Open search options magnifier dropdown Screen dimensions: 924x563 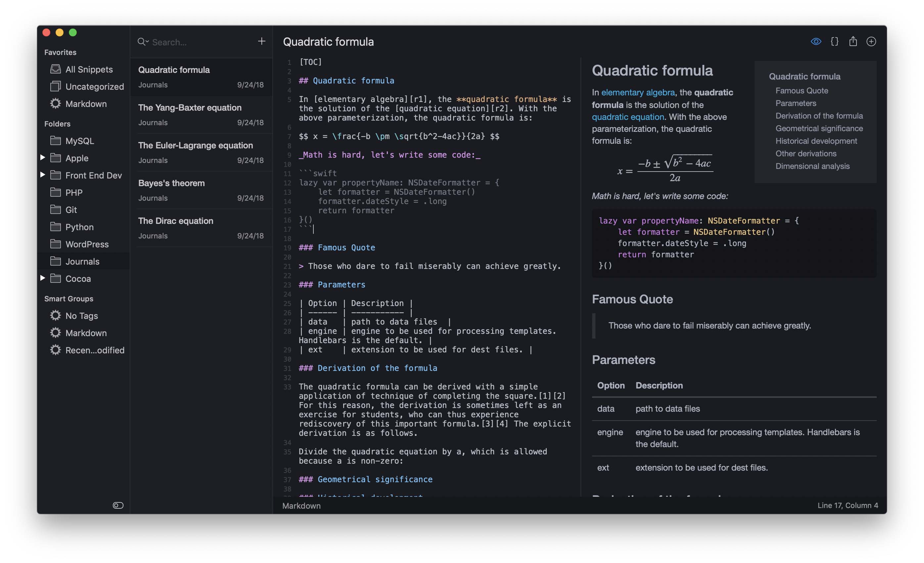point(143,42)
